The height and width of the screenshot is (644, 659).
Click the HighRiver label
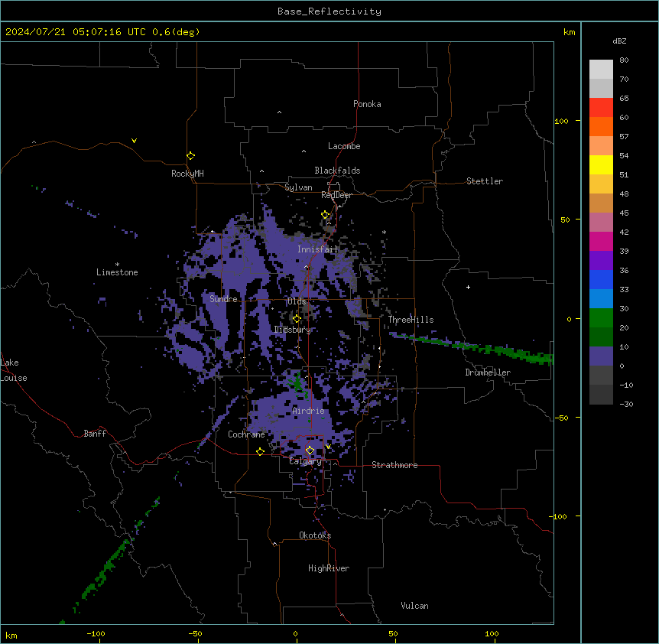329,568
